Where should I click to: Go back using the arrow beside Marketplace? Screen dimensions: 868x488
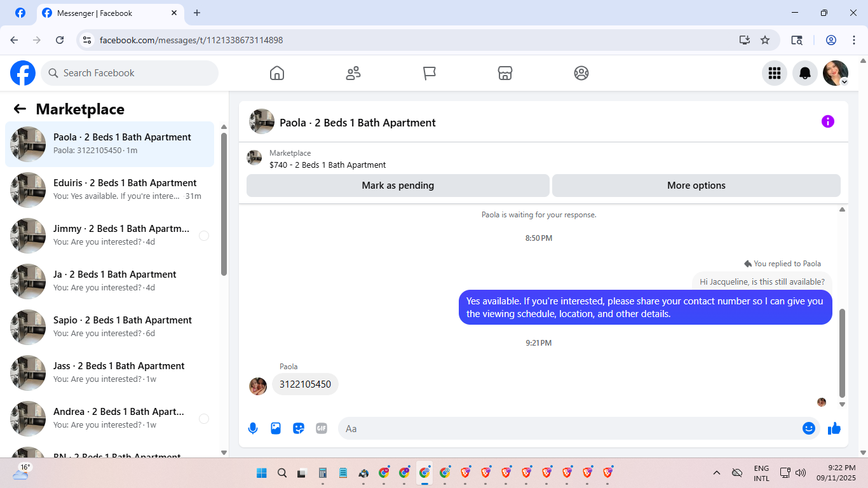20,109
